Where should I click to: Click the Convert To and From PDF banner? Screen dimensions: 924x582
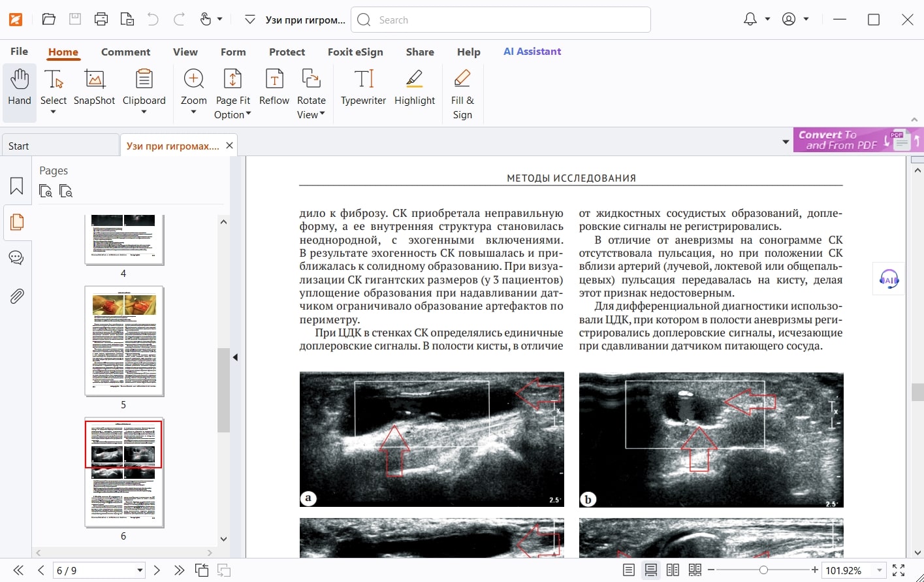coord(858,140)
